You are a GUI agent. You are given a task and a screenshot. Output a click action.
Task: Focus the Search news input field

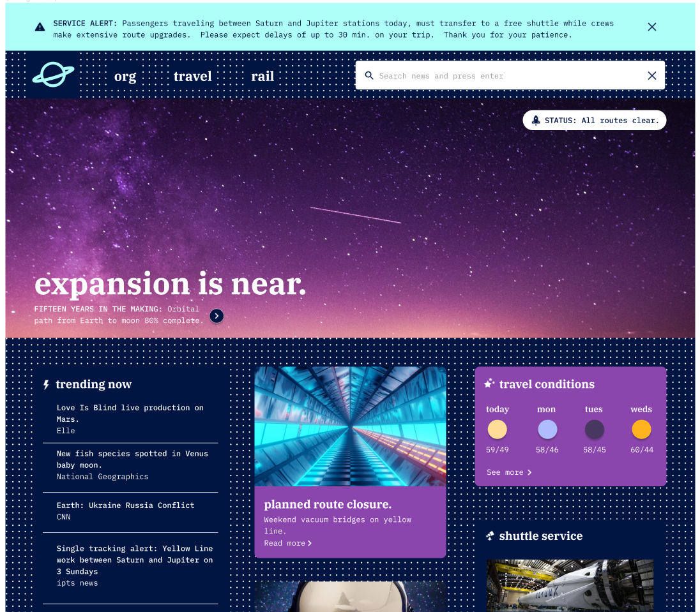[510, 75]
